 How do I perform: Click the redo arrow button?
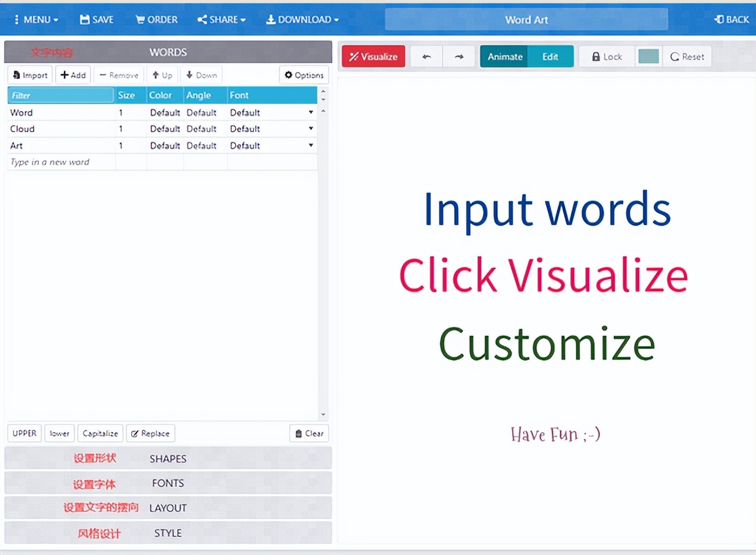coord(459,57)
